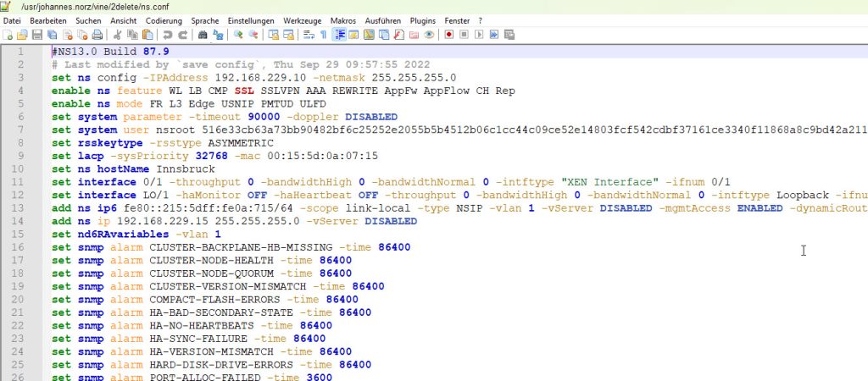Click 'CLUSTER-NODE-QUORUM' alarm text
The width and height of the screenshot is (868, 381).
point(211,273)
